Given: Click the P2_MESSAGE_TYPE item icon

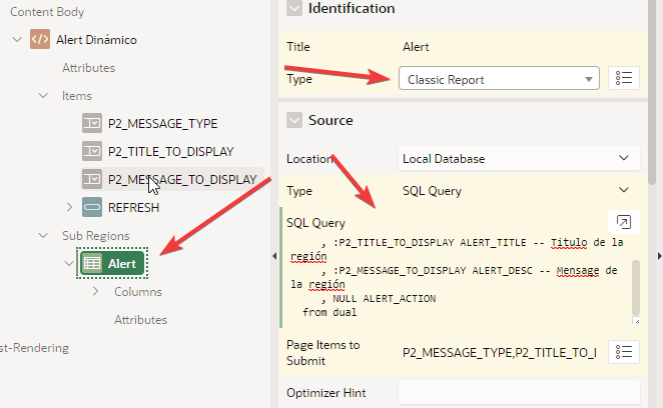Looking at the screenshot, I should pyautogui.click(x=92, y=124).
